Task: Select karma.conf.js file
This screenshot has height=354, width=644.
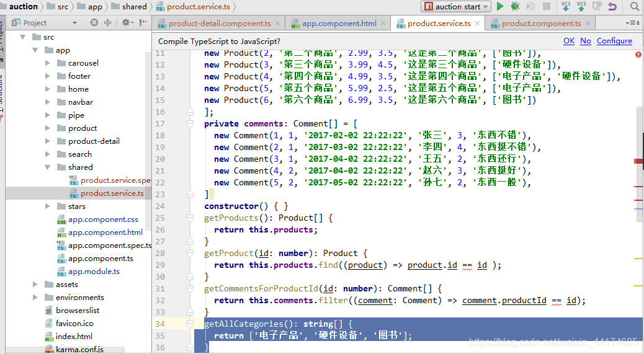Action: (79, 350)
